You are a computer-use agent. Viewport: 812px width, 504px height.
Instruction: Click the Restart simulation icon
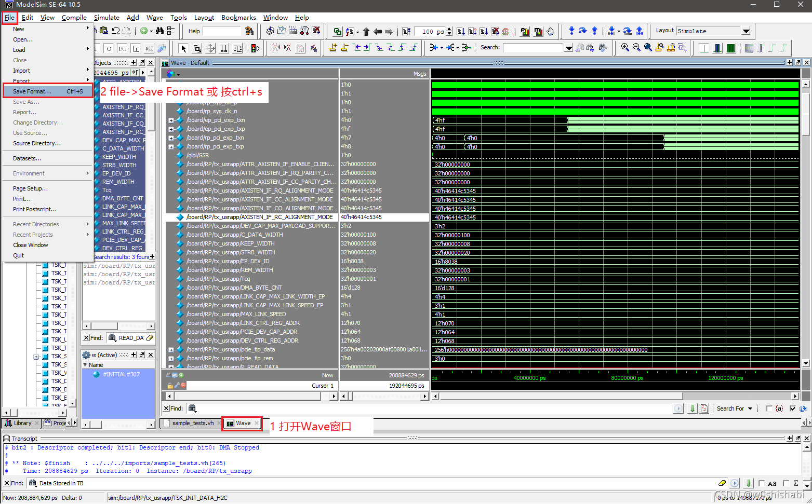point(406,31)
